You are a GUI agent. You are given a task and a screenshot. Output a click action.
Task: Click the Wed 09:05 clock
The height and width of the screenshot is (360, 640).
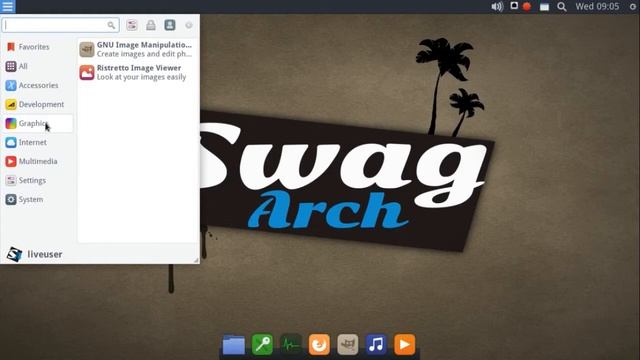coord(597,7)
